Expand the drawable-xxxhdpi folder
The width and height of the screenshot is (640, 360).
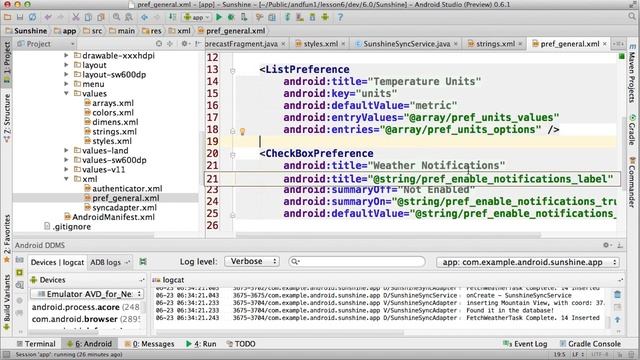coord(66,55)
